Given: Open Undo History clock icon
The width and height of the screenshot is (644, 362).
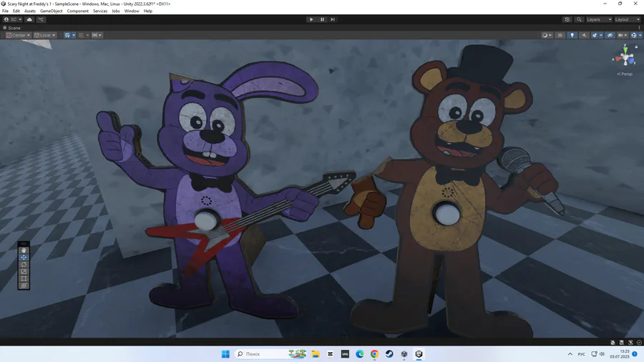Looking at the screenshot, I should pos(567,19).
